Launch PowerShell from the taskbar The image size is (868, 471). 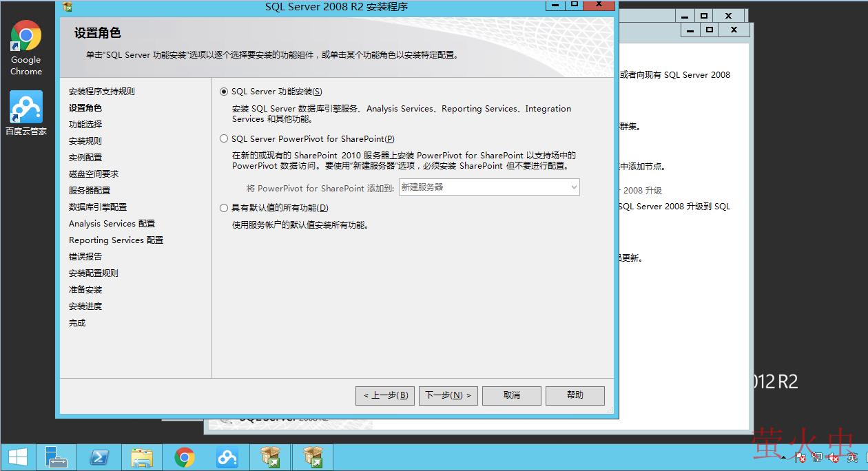[100, 457]
